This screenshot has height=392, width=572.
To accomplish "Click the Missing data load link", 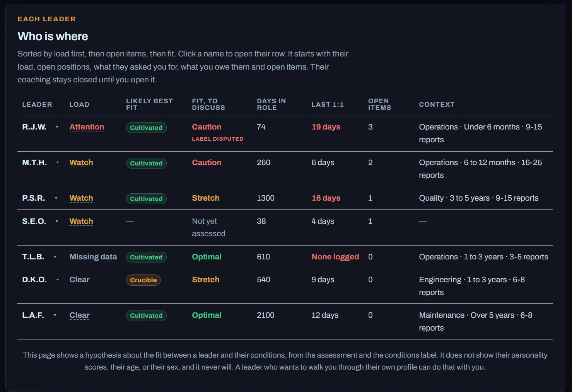I will pos(93,257).
